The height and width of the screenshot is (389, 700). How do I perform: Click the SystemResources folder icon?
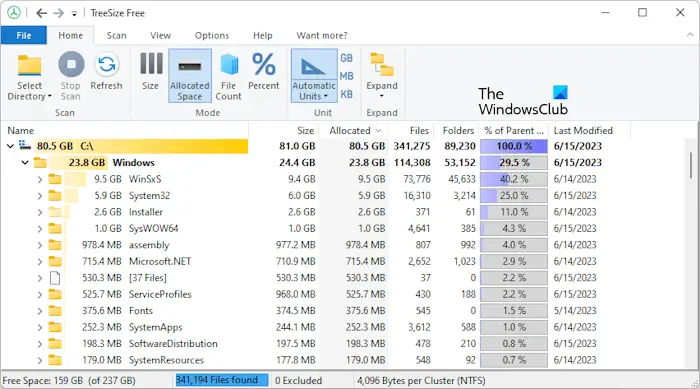click(55, 360)
